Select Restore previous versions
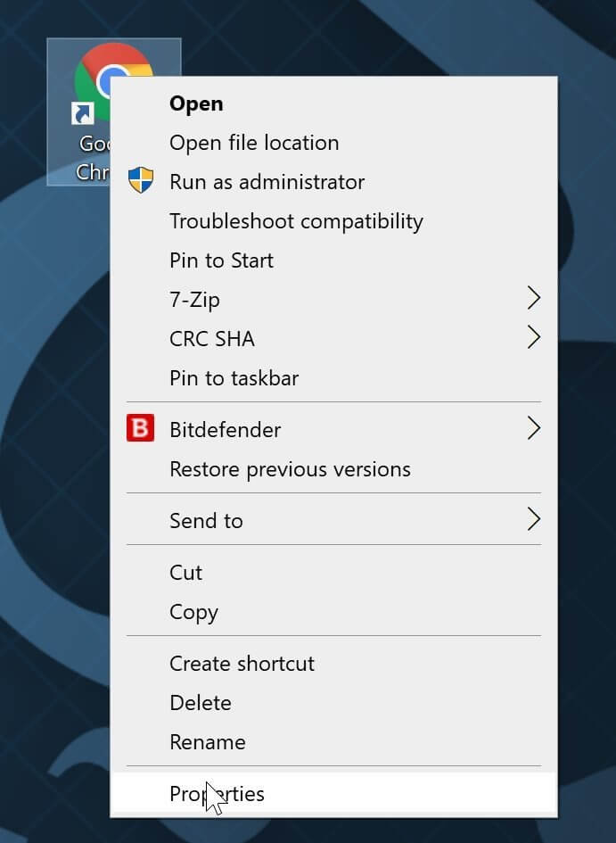Viewport: 616px width, 843px height. tap(290, 469)
